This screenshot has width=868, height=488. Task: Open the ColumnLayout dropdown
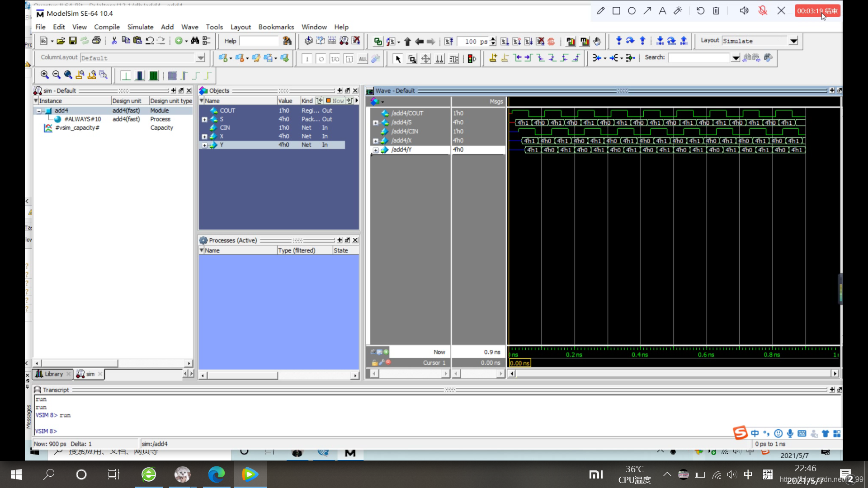(200, 57)
